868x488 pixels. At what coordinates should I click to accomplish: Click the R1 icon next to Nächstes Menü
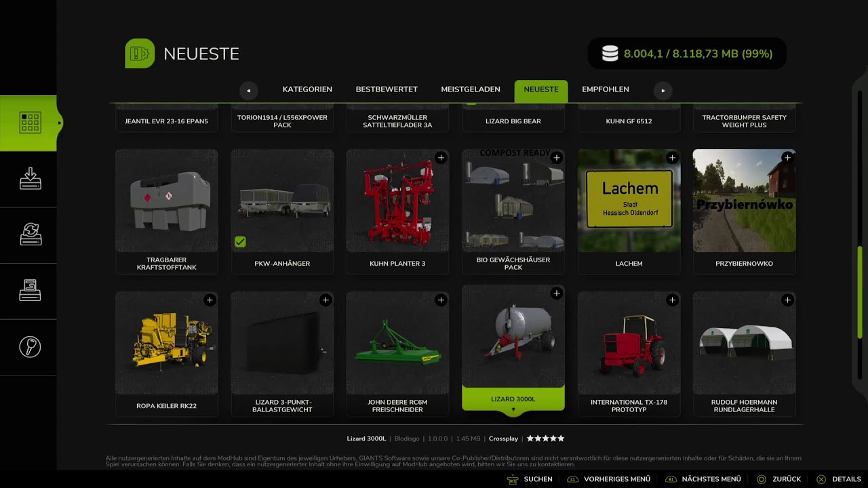(671, 479)
